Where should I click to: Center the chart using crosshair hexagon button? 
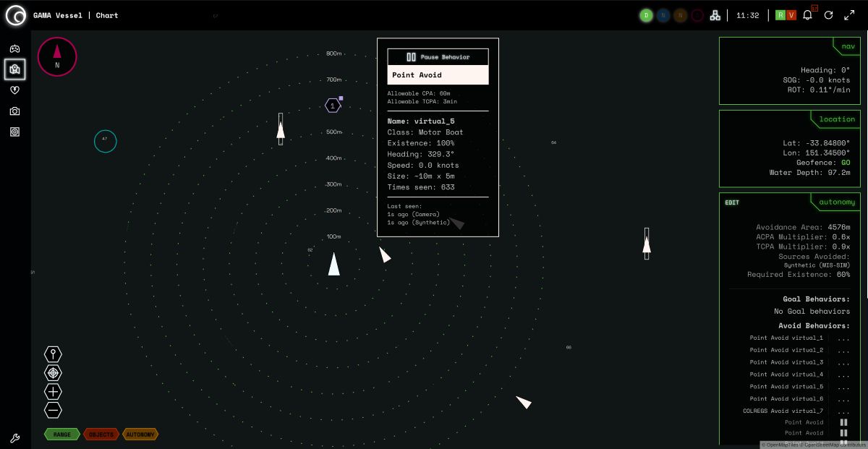click(x=53, y=372)
